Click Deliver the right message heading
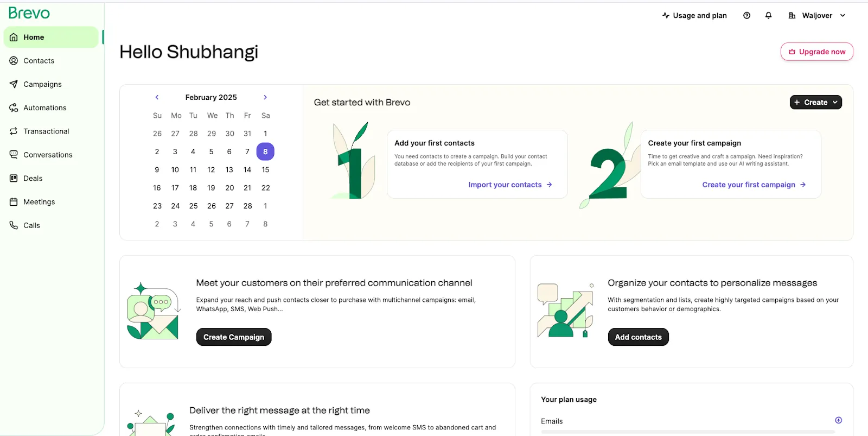 (x=279, y=410)
